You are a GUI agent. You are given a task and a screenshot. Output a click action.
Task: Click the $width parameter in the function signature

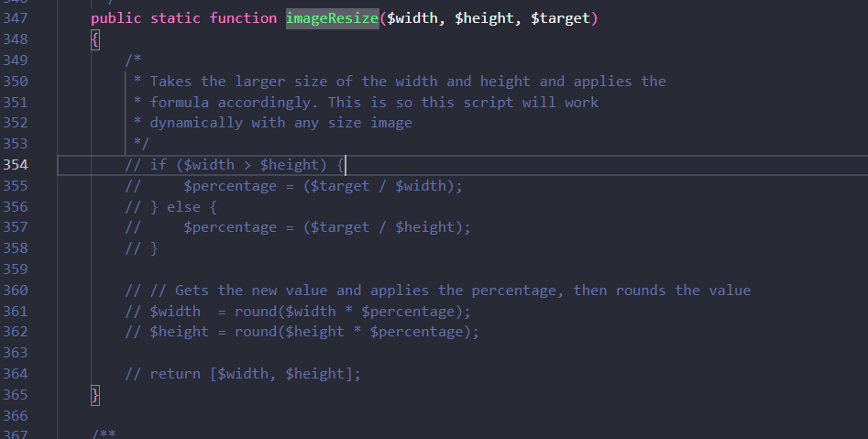click(x=412, y=18)
